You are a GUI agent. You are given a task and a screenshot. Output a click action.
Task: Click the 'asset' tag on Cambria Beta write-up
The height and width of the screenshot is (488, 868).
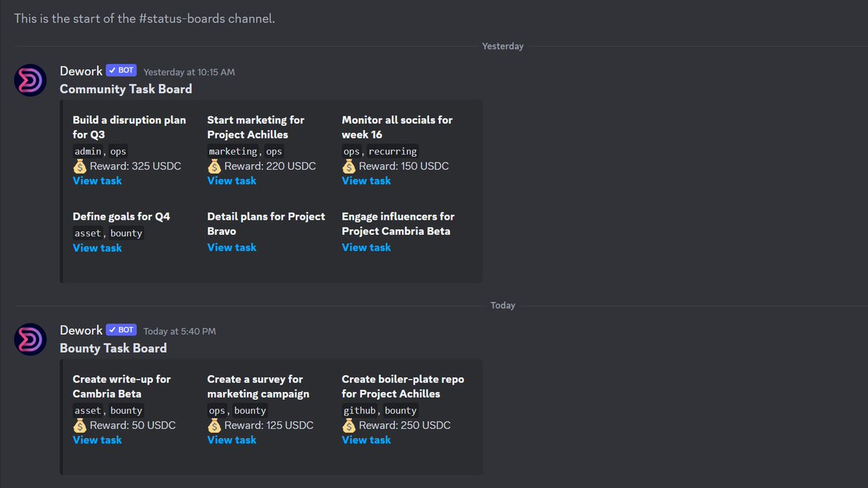[x=88, y=410]
